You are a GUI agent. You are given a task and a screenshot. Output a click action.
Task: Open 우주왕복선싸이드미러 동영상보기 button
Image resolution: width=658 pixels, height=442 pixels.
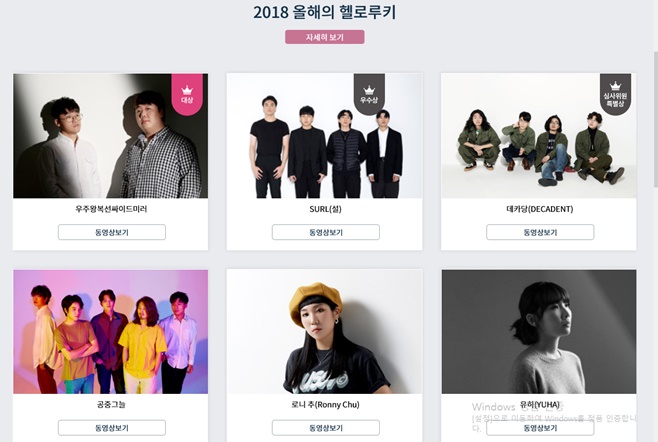tap(112, 232)
